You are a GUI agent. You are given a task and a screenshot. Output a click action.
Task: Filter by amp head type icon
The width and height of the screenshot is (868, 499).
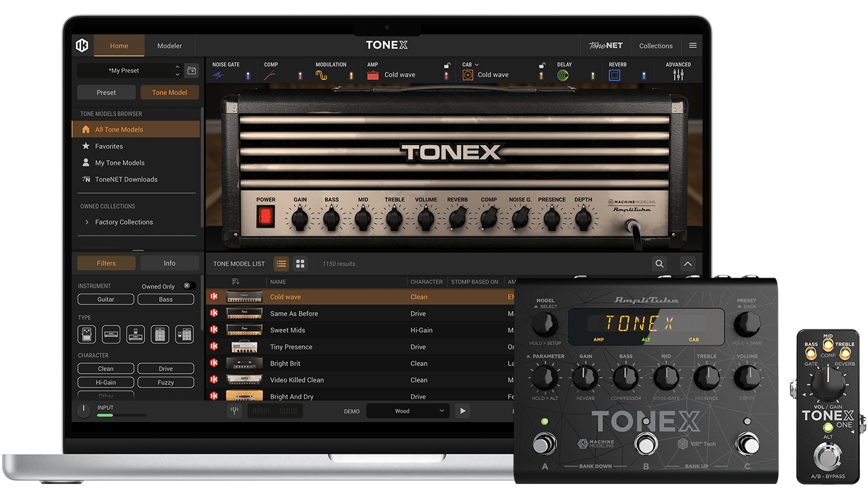coord(111,334)
